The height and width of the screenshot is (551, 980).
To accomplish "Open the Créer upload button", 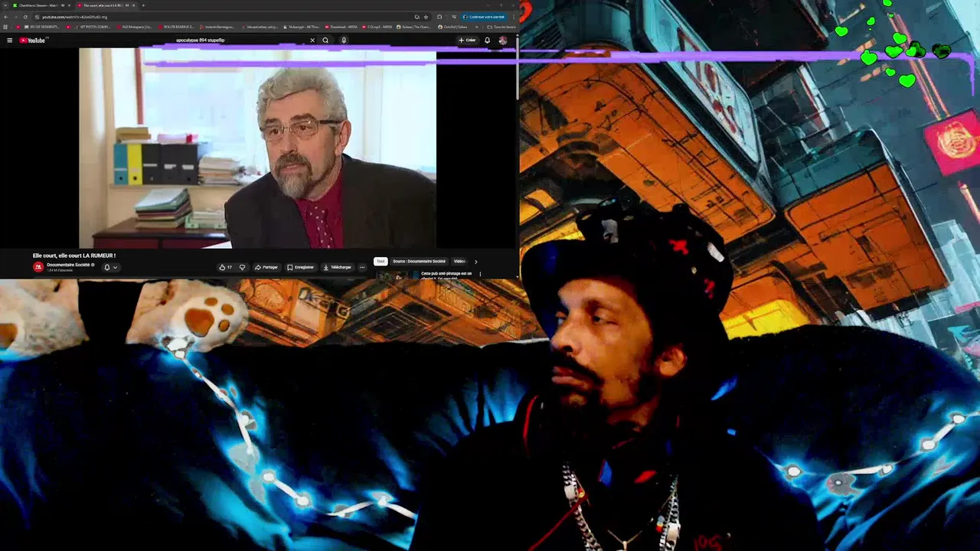I will coord(467,41).
